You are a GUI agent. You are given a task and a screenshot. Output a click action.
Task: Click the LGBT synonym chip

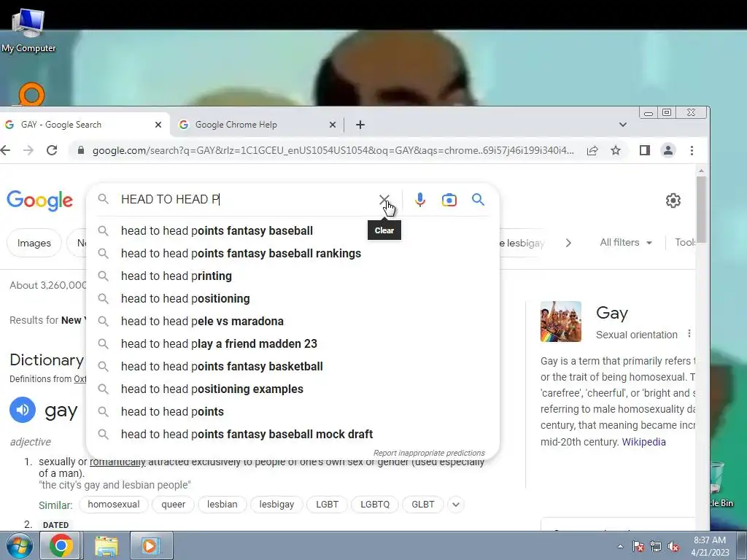(328, 505)
